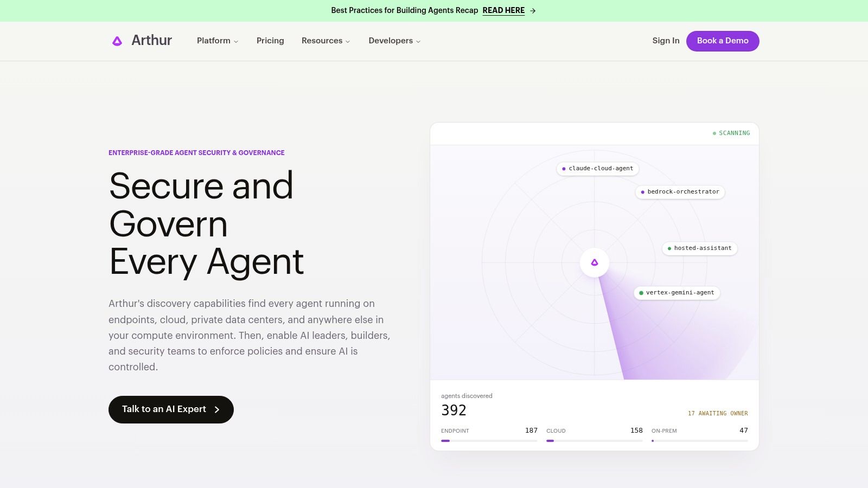Image resolution: width=868 pixels, height=488 pixels.
Task: Click the chevron arrow in Talk to an AI Expert
Action: click(x=217, y=409)
